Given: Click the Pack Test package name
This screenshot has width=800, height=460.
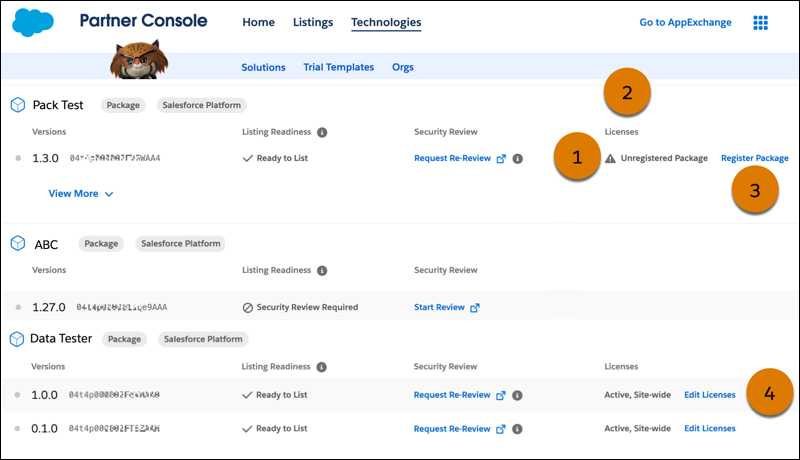Looking at the screenshot, I should click(x=58, y=105).
